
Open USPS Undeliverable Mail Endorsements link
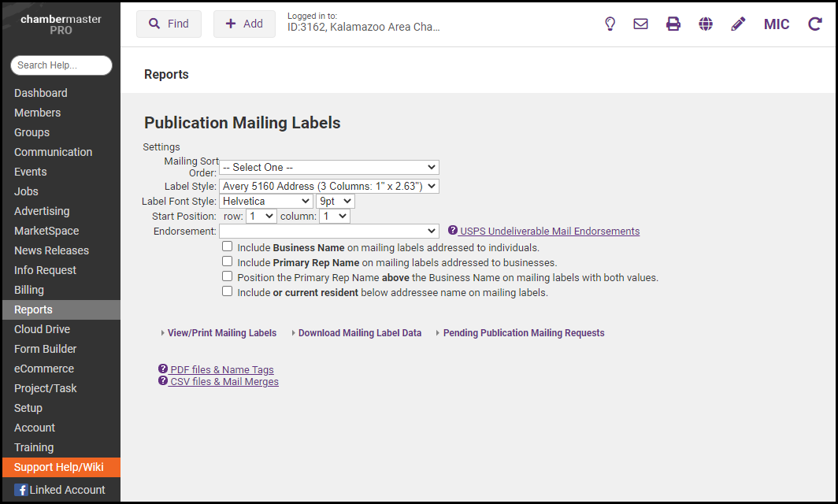(x=549, y=232)
